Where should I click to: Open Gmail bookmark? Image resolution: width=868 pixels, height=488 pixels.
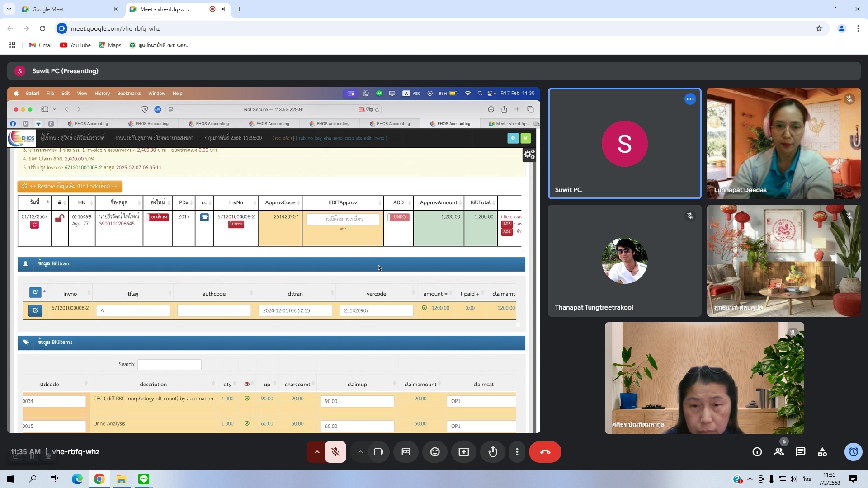[x=41, y=45]
